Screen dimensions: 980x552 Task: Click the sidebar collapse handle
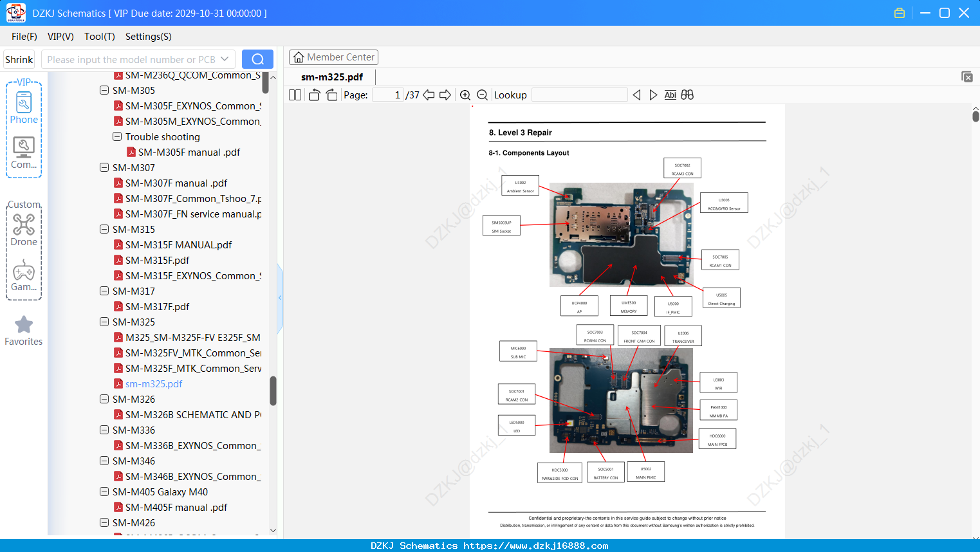pyautogui.click(x=280, y=297)
